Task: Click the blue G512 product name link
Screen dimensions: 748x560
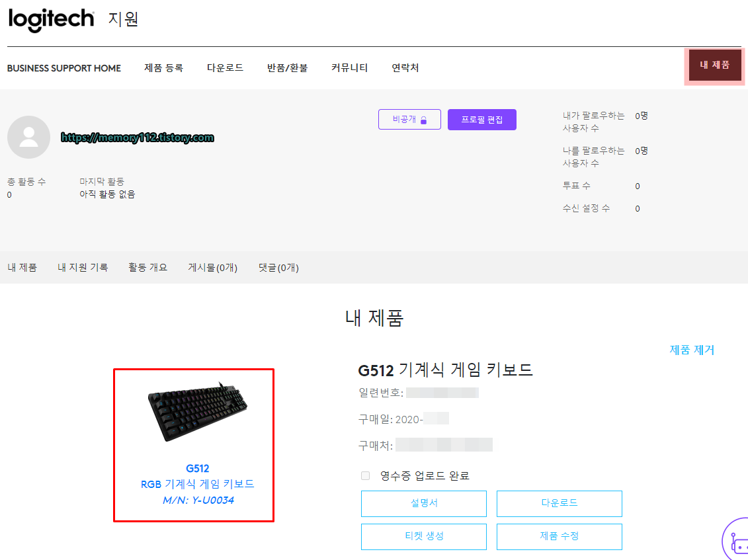Action: 198,468
